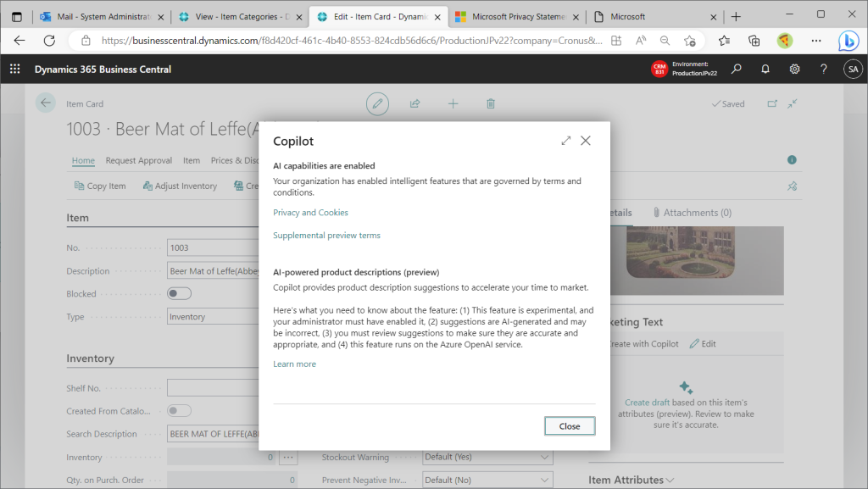The width and height of the screenshot is (868, 489).
Task: Open the browser Settings and more menu
Action: [816, 41]
